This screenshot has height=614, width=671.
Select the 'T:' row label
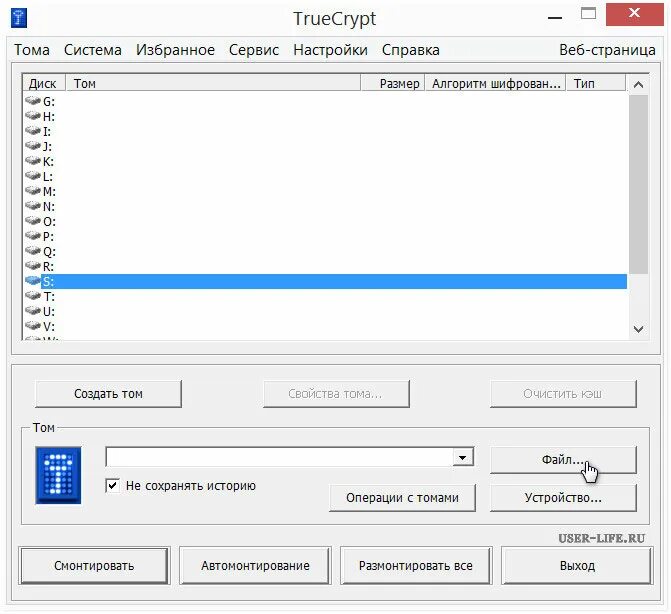tap(49, 296)
